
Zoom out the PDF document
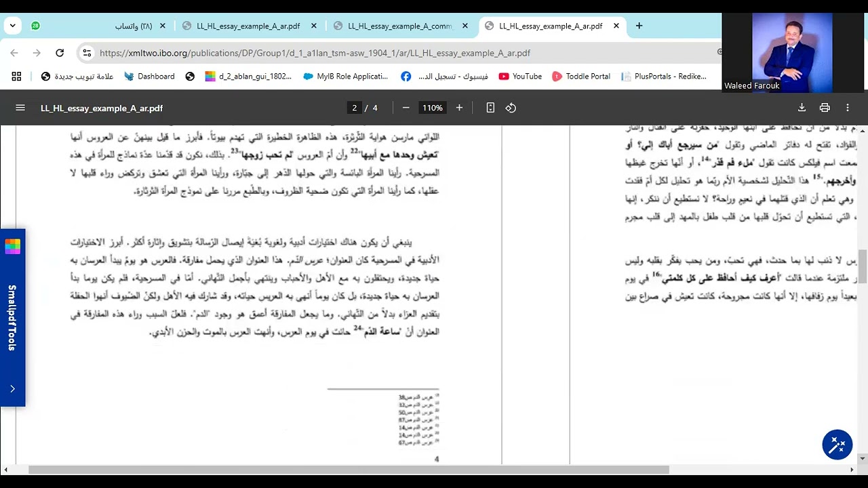pyautogui.click(x=406, y=108)
